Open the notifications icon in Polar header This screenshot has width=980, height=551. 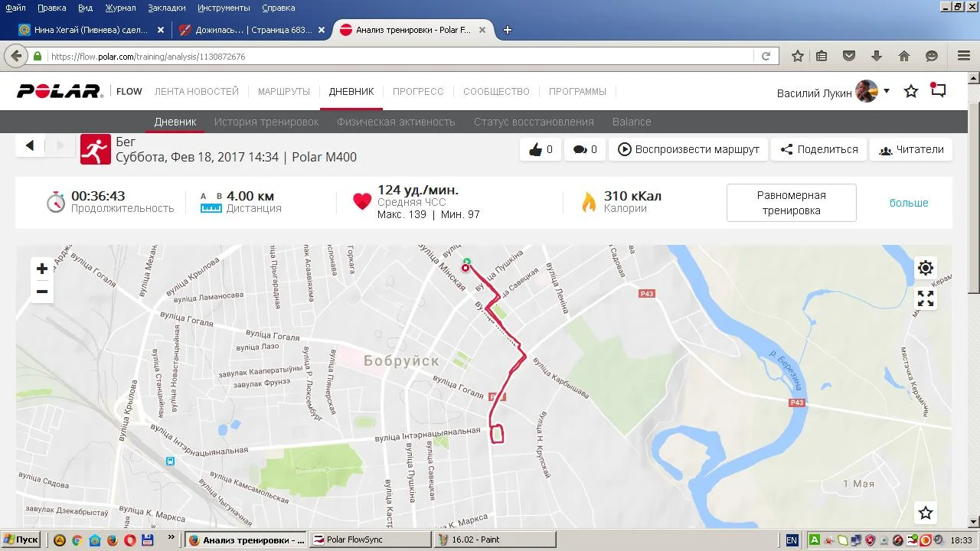pyautogui.click(x=938, y=90)
